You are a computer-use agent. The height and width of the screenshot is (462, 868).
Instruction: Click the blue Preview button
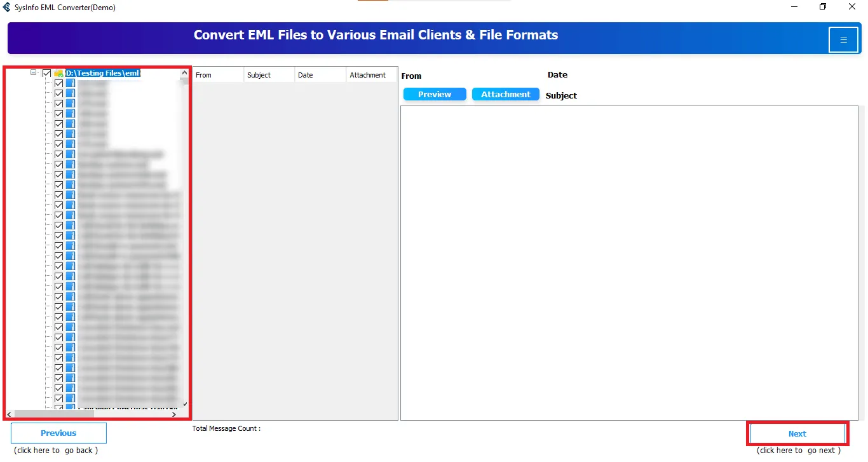coord(435,94)
